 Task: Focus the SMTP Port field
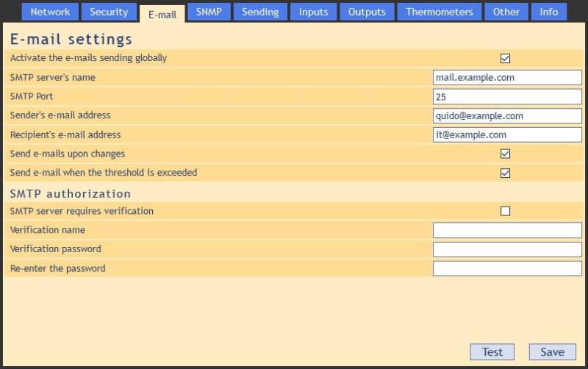point(507,97)
